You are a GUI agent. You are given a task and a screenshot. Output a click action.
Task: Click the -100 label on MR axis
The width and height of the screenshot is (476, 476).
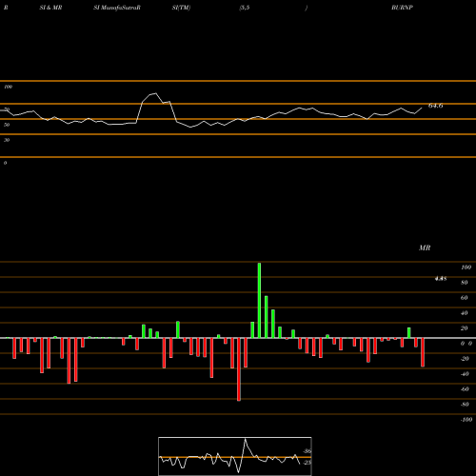[466, 420]
